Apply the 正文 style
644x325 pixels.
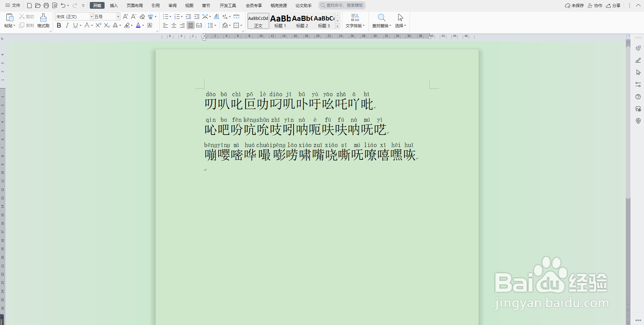pyautogui.click(x=258, y=21)
